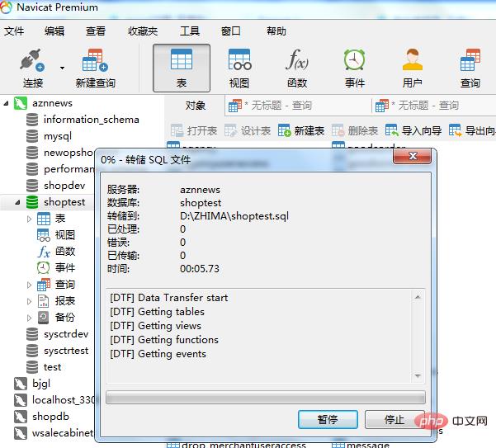Select the sysctrtest database
The image size is (496, 448).
tap(57, 351)
